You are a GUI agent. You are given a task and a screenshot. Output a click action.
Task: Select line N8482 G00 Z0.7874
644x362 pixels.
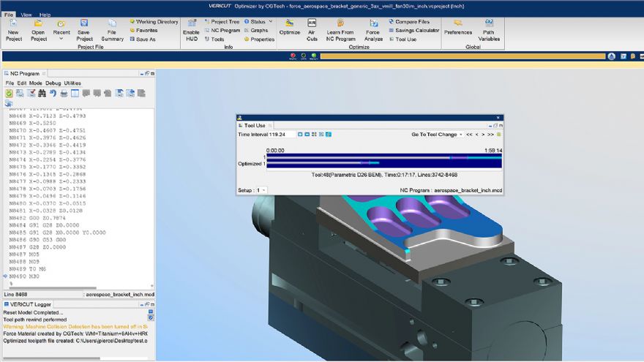tap(37, 218)
